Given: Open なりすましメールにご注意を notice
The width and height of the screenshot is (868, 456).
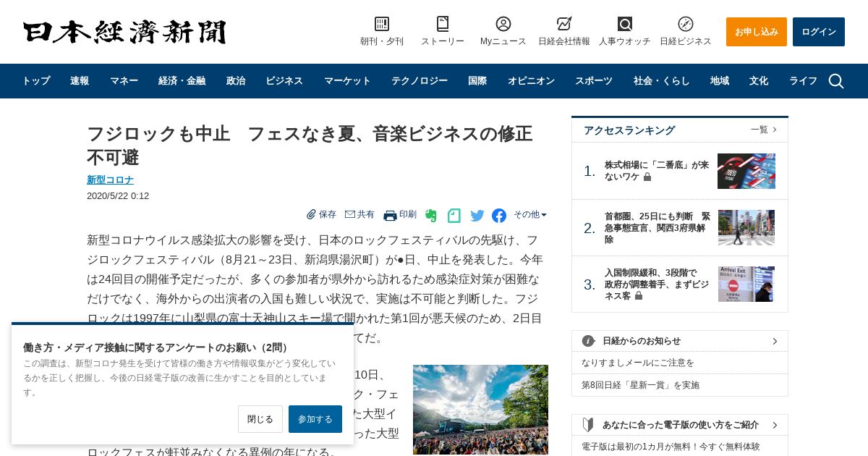Looking at the screenshot, I should tap(638, 363).
